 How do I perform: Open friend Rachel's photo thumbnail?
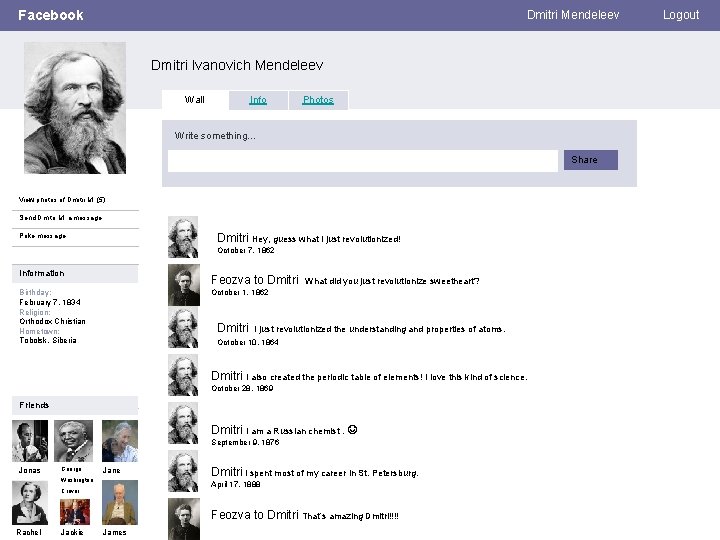[x=30, y=503]
